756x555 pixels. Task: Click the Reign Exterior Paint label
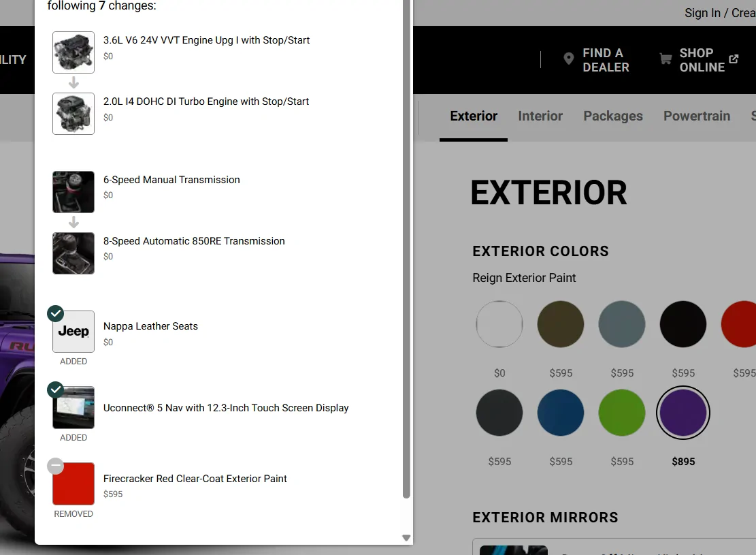pos(524,278)
